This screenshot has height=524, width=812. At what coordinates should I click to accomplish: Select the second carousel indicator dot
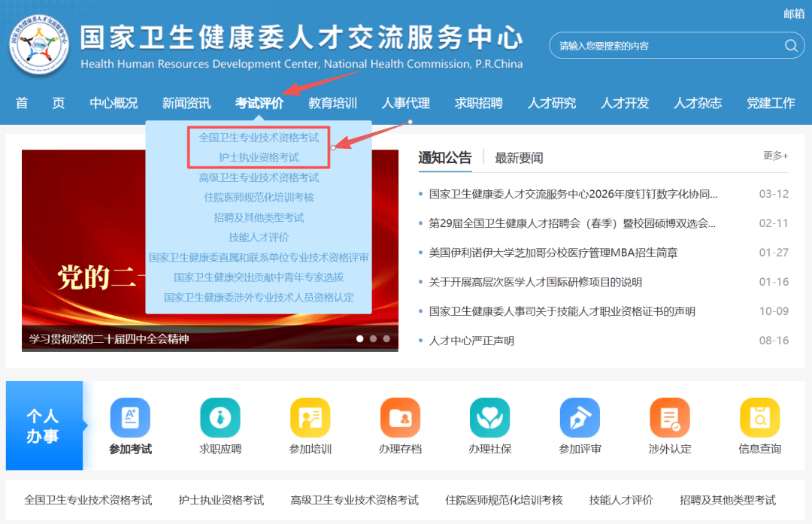click(374, 340)
